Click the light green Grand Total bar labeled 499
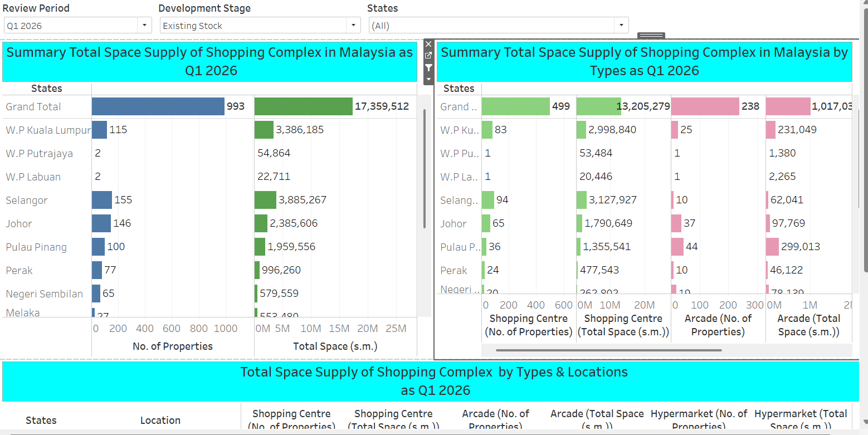868x435 pixels. click(516, 106)
